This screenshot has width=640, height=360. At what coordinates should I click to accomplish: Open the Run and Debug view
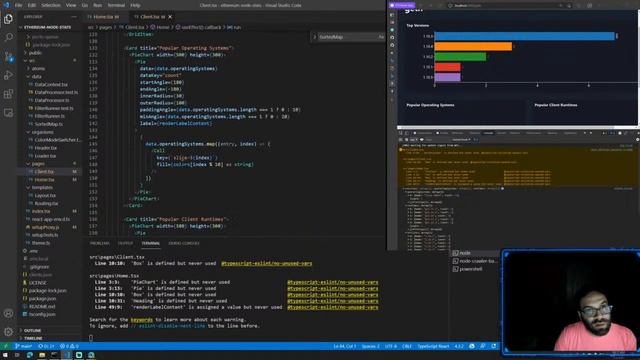click(x=8, y=75)
